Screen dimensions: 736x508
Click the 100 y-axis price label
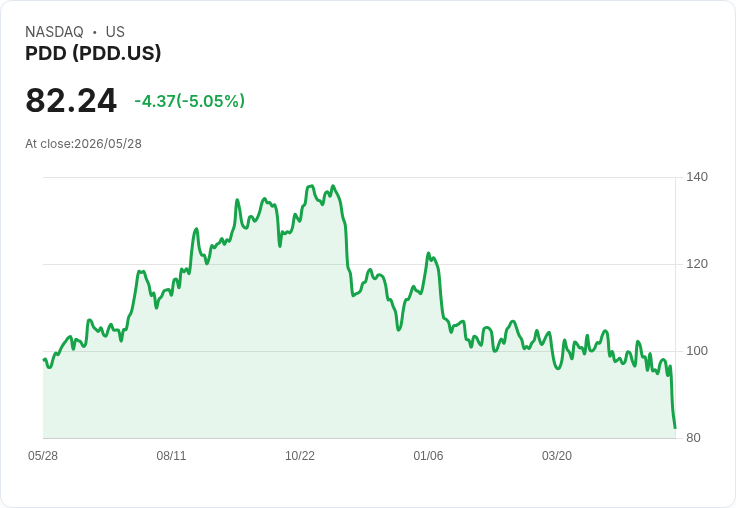point(697,351)
